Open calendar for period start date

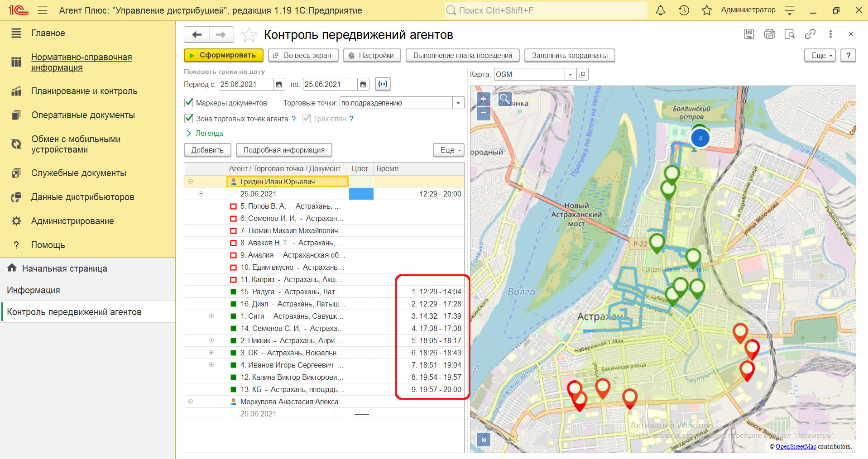click(x=279, y=84)
